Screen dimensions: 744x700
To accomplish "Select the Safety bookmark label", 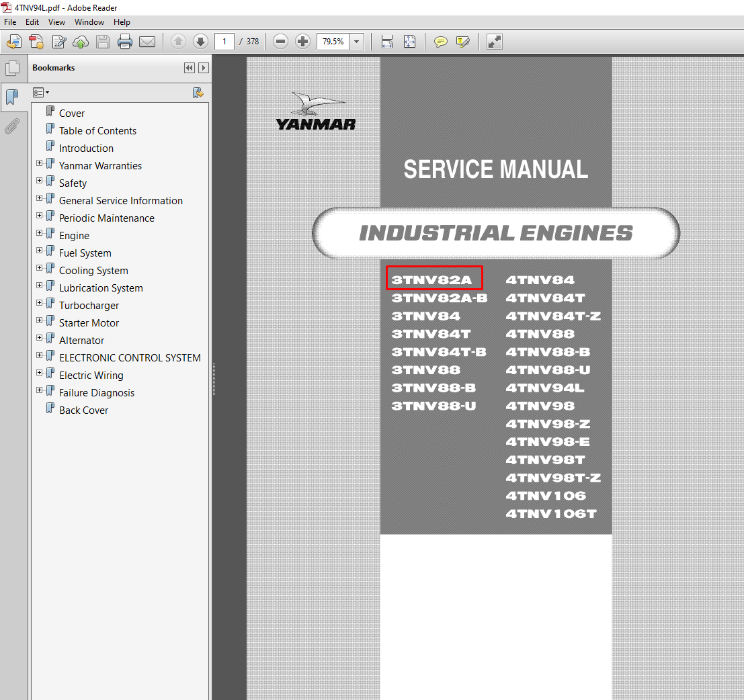I will pyautogui.click(x=73, y=183).
